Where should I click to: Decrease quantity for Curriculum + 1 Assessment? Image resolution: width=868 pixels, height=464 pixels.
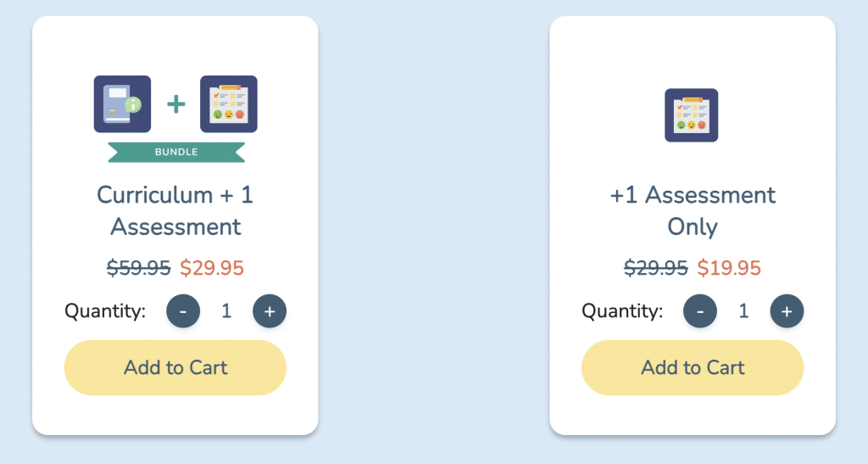183,311
